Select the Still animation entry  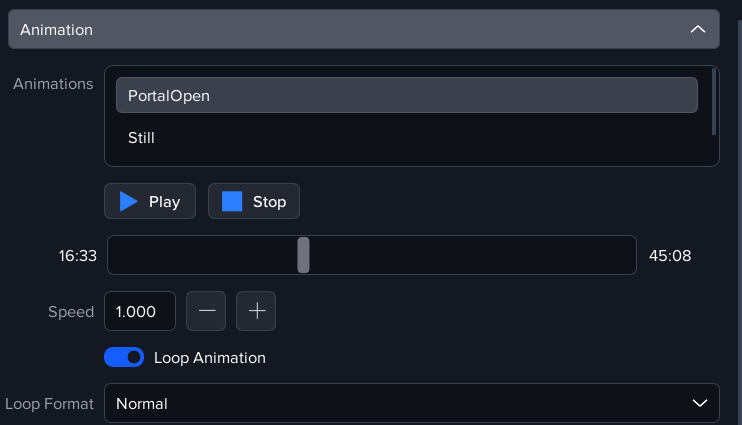(141, 138)
